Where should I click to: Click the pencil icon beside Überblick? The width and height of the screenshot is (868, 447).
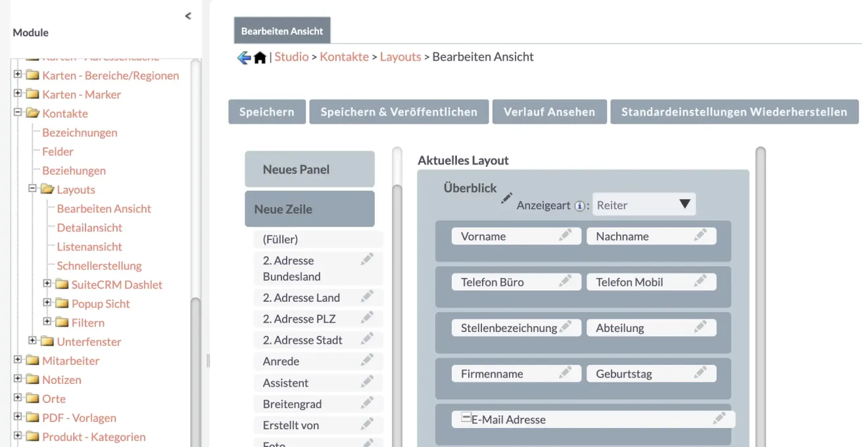point(506,198)
